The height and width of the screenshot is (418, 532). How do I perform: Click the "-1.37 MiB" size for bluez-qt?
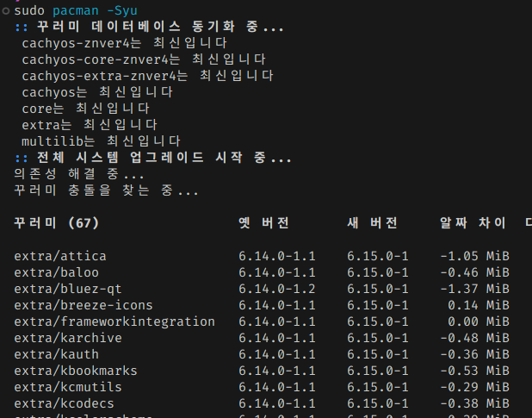coord(474,289)
